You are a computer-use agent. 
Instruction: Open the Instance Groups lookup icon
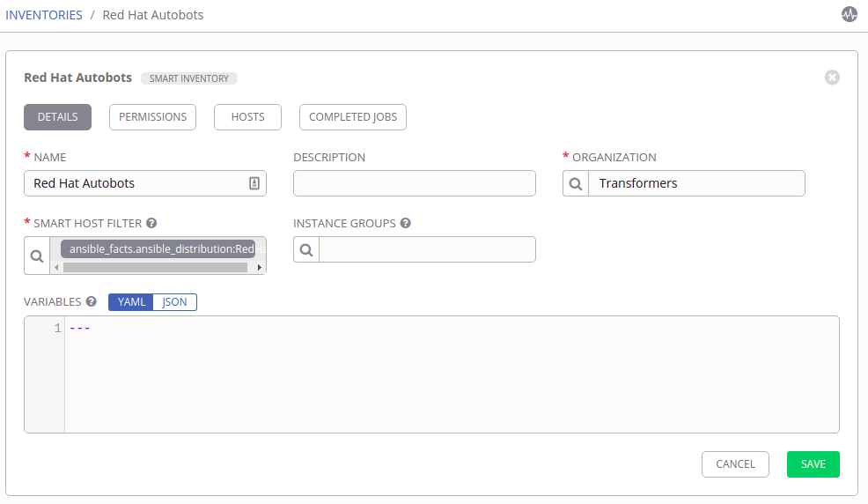click(x=306, y=249)
